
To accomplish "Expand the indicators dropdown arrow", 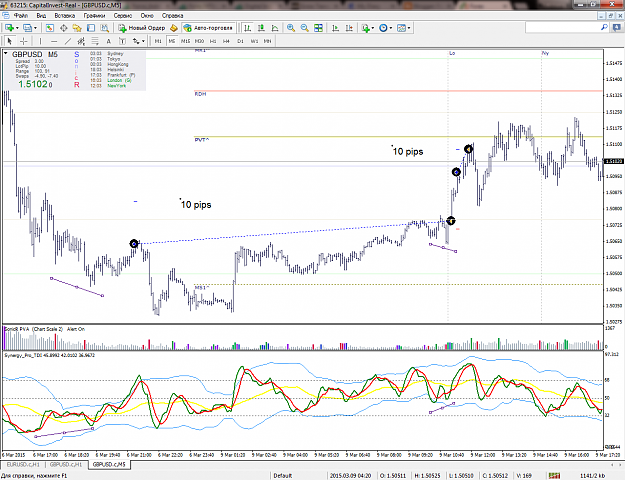I will (373, 28).
